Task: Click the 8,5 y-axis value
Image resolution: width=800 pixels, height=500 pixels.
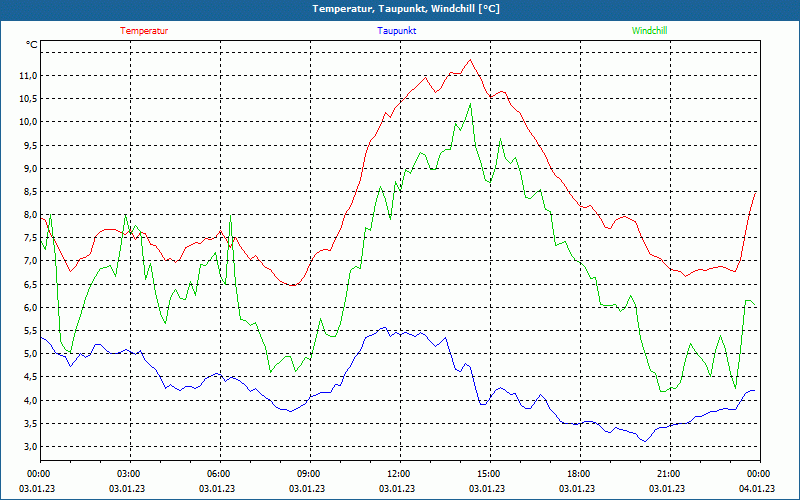Action: tap(30, 192)
